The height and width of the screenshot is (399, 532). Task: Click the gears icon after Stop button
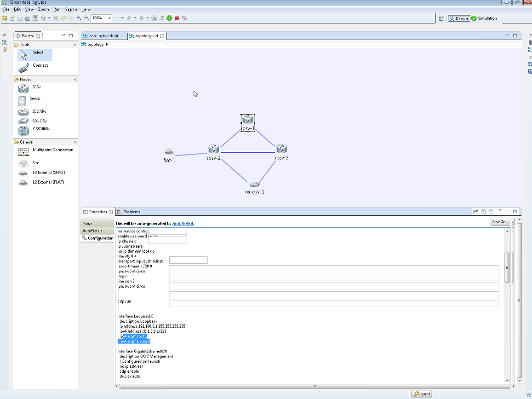[184, 18]
